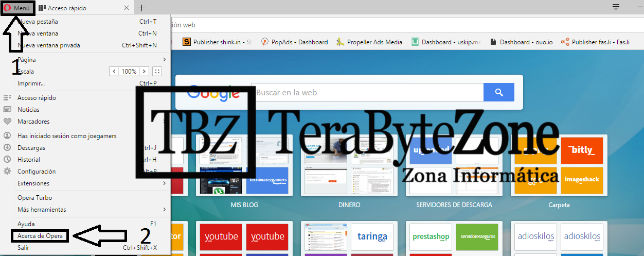Open the Opera Menú button
644x256 pixels.
[17, 8]
